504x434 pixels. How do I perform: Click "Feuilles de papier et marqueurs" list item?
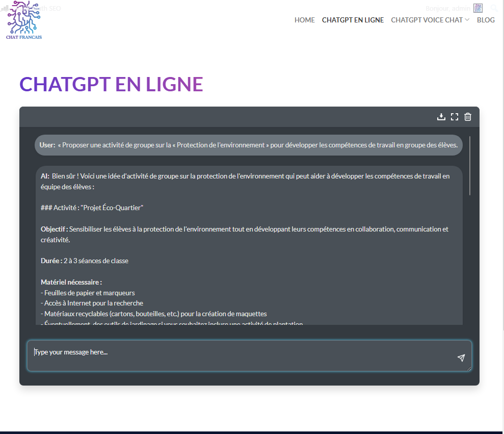click(88, 293)
